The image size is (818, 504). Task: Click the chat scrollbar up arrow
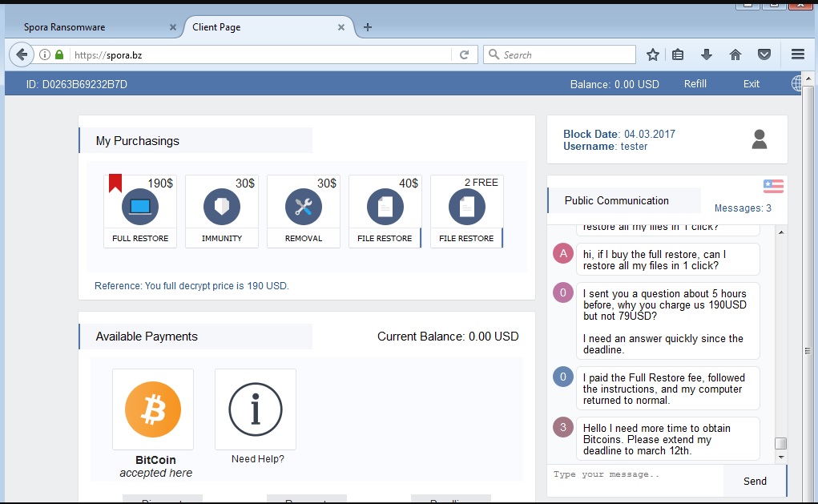[x=781, y=232]
